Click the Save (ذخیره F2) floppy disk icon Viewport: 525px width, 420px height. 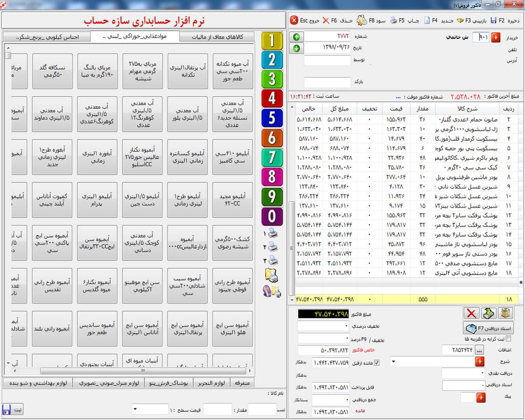493,20
